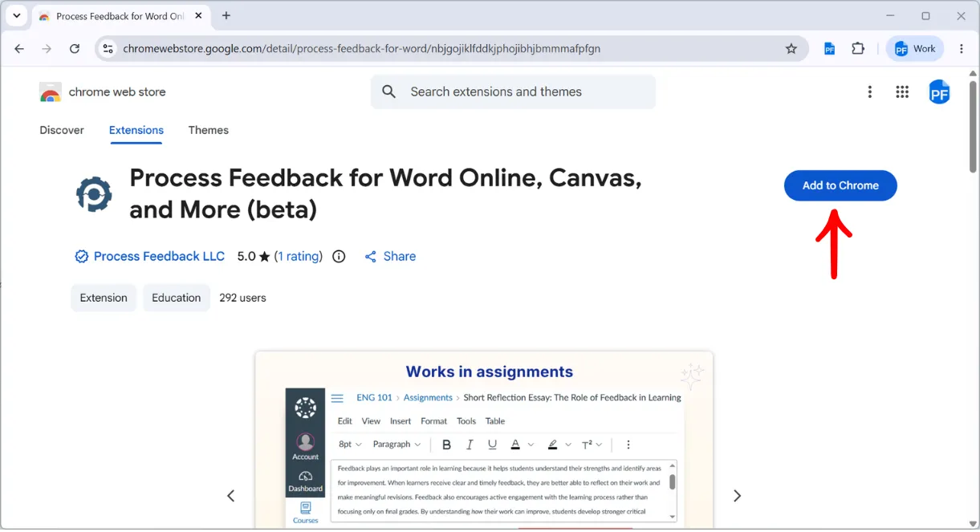Click the scrollbar up arrow
The height and width of the screenshot is (532, 980).
(974, 75)
